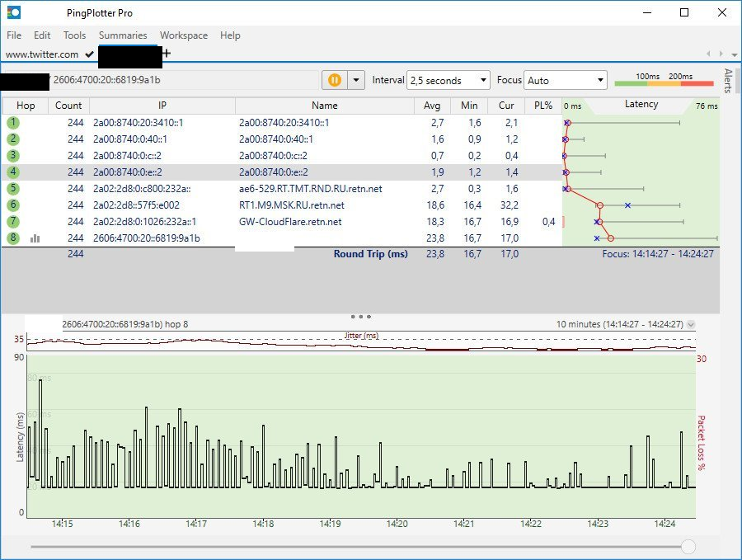Open the dropdown arrow beside the pause button
742x560 pixels.
coord(356,80)
